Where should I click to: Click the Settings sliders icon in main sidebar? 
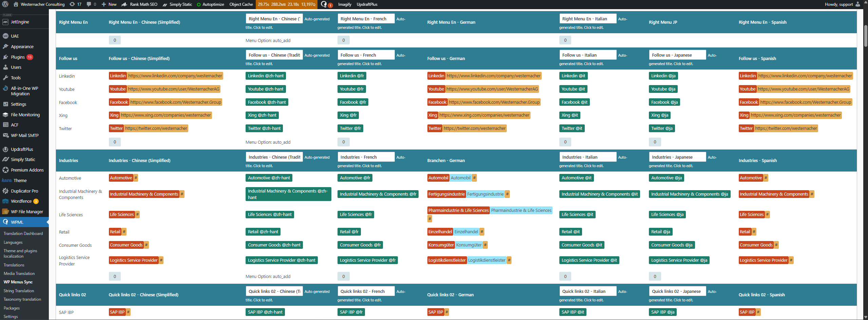point(5,104)
